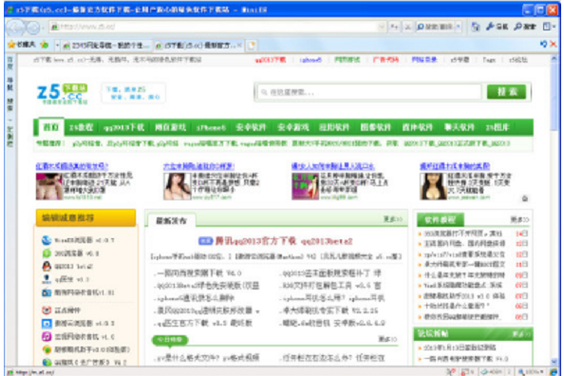Close the z5 download tab with its X

point(240,45)
